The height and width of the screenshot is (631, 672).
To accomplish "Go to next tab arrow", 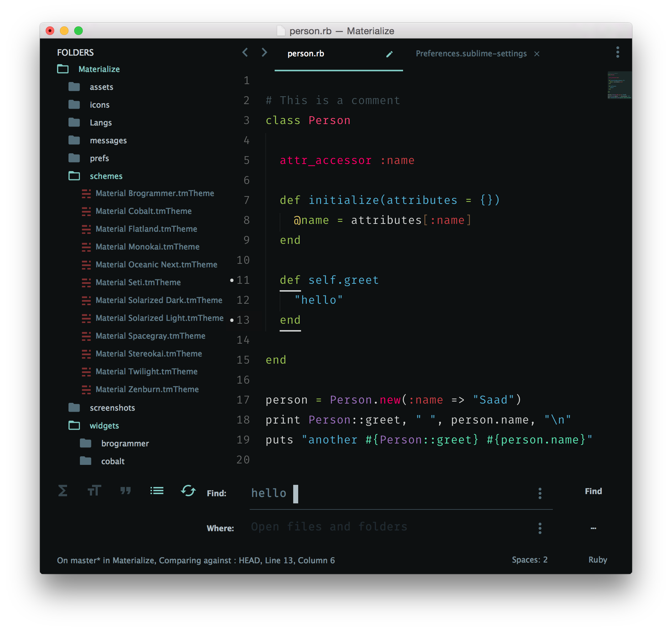I will point(264,52).
